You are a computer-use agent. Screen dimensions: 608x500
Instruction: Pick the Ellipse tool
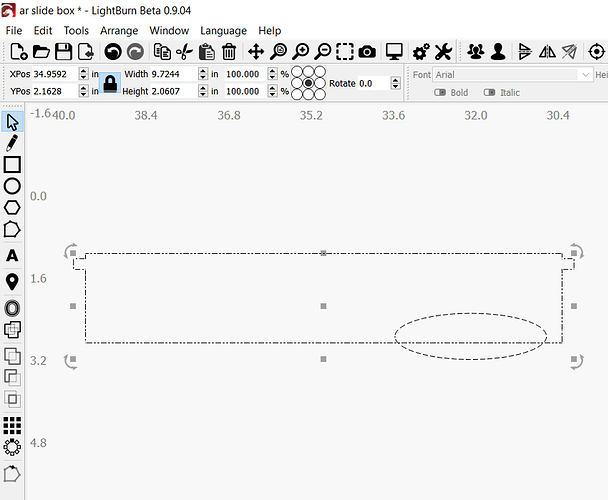(x=12, y=186)
